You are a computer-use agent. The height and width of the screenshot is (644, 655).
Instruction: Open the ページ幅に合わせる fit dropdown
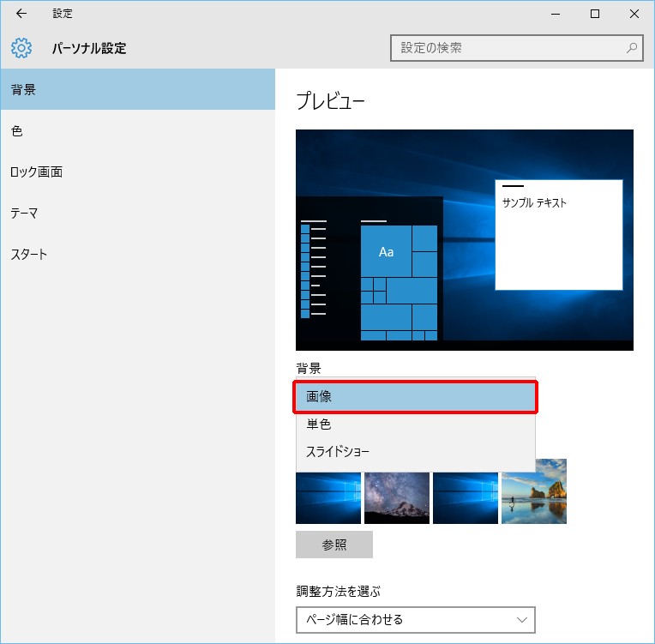[x=415, y=620]
